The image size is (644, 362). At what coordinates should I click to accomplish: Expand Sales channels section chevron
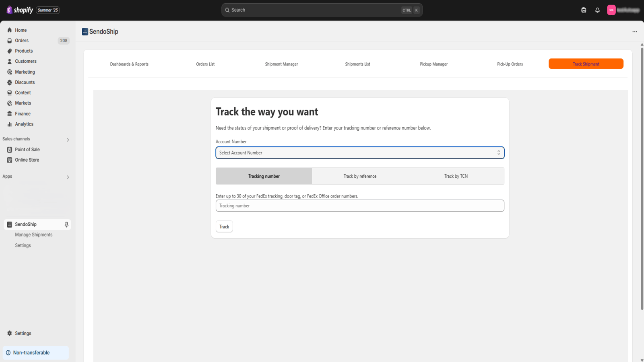(68, 140)
